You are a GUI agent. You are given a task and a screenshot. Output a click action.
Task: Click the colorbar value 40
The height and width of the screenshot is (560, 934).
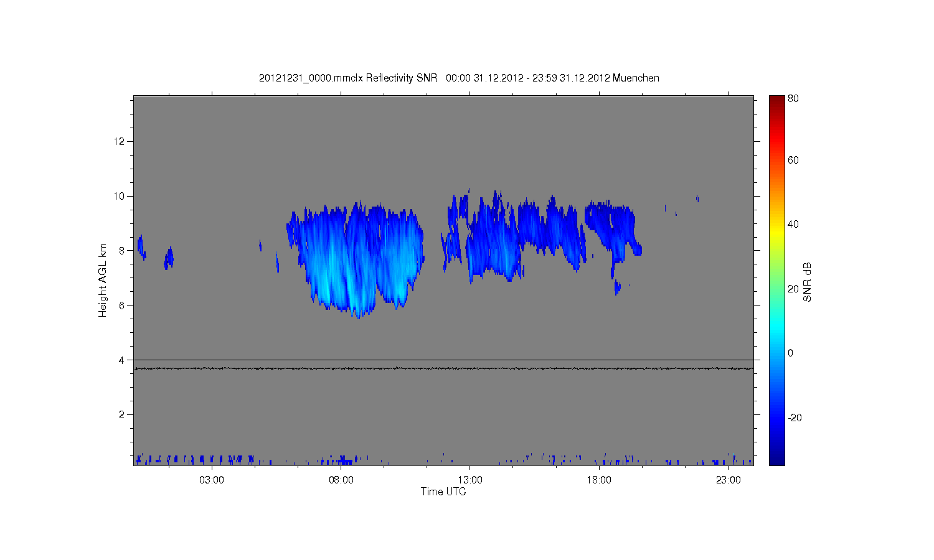tap(793, 225)
